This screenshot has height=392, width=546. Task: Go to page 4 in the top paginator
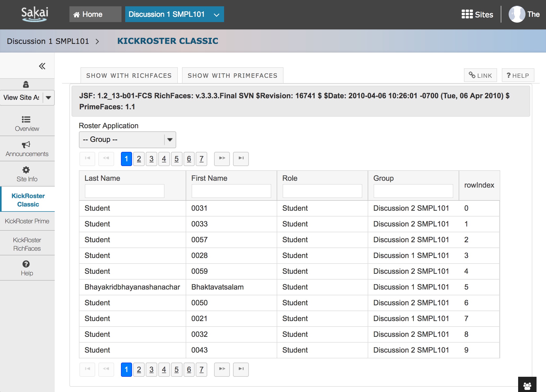(164, 159)
